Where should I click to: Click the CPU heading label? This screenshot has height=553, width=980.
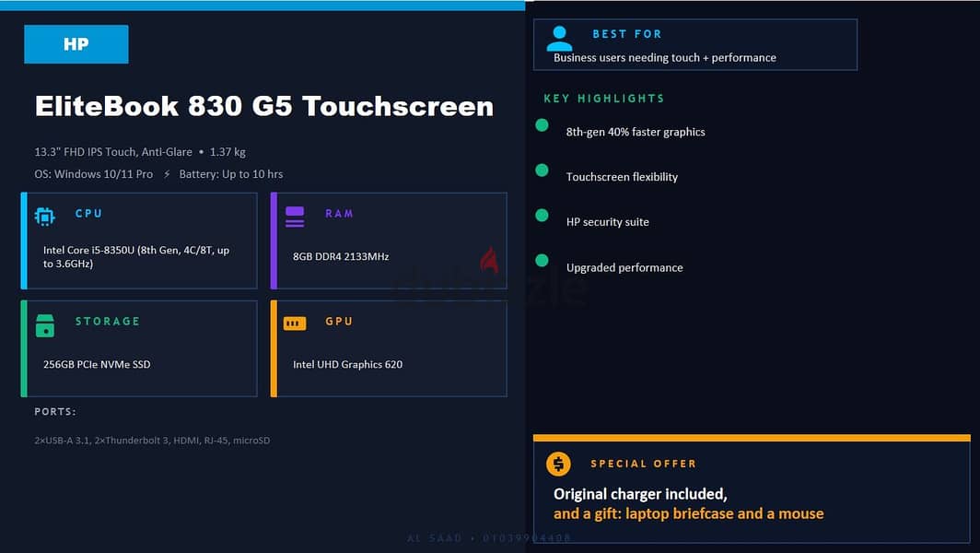[88, 213]
